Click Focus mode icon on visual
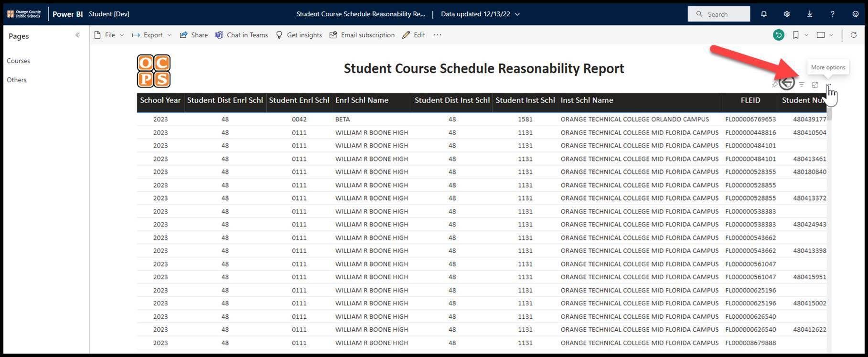Screen dimensions: 868x357 tap(815, 85)
